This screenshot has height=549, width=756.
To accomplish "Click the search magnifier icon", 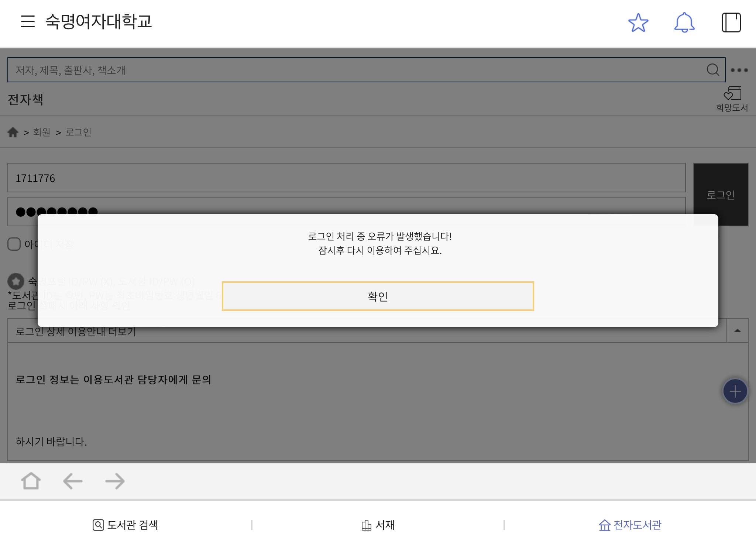I will click(x=713, y=70).
